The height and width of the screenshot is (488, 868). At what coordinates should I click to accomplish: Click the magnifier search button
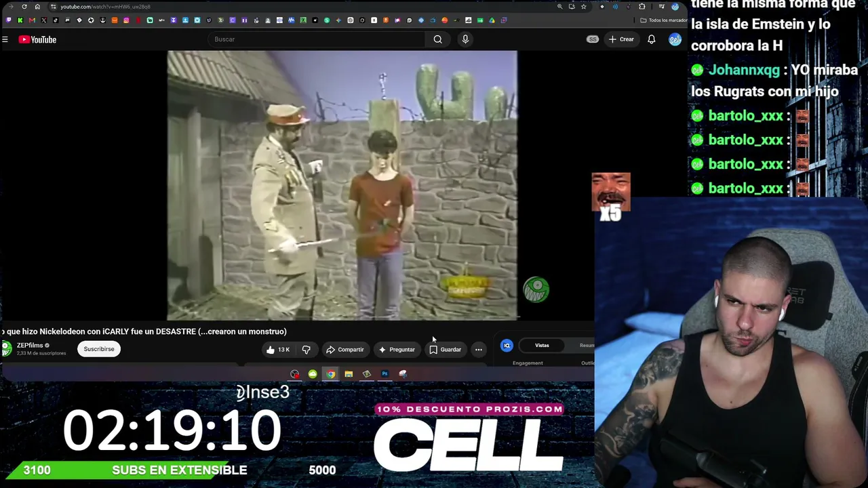(438, 39)
